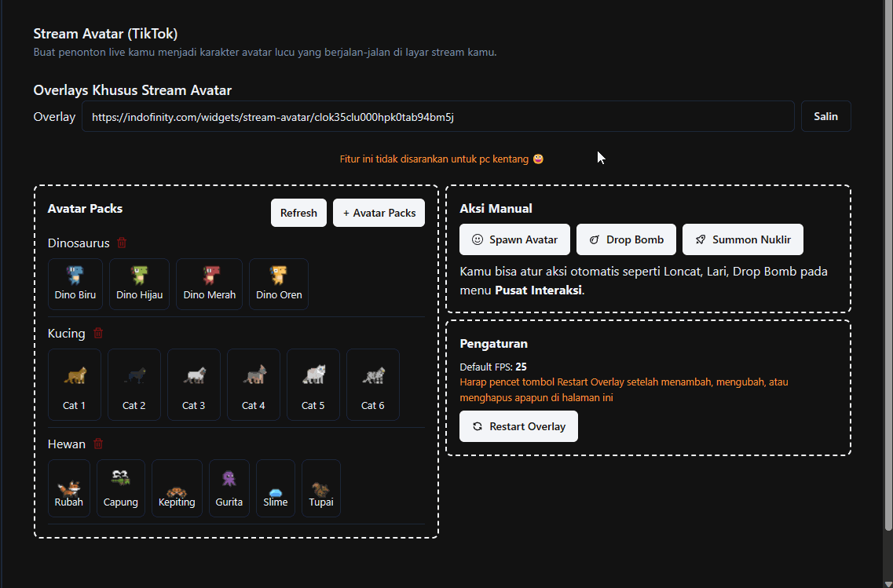Pick the Rubah fox avatar

point(69,488)
